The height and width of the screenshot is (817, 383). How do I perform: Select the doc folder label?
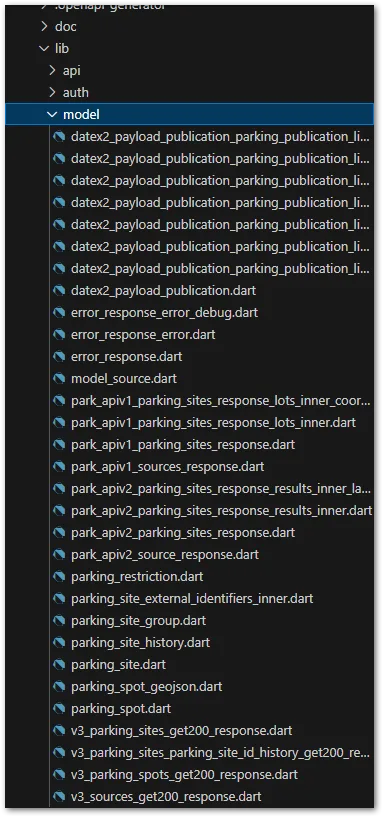coord(66,27)
